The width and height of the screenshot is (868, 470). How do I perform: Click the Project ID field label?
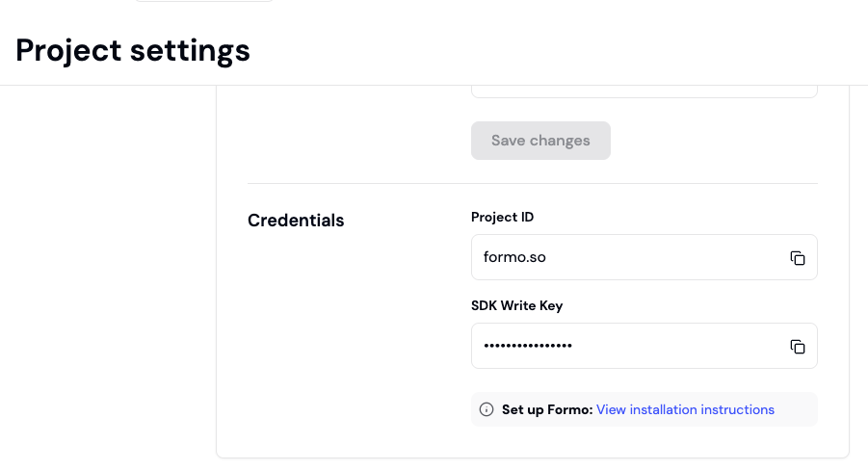pos(502,218)
